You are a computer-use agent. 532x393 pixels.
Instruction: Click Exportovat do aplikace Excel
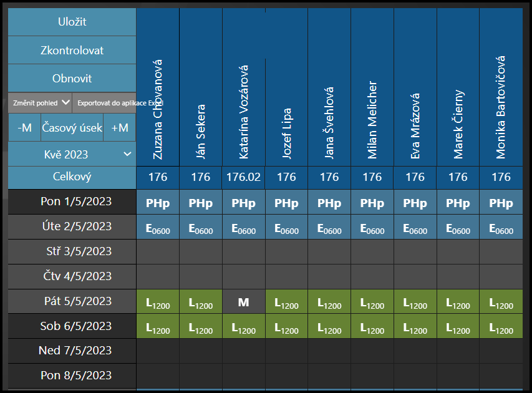coord(104,102)
